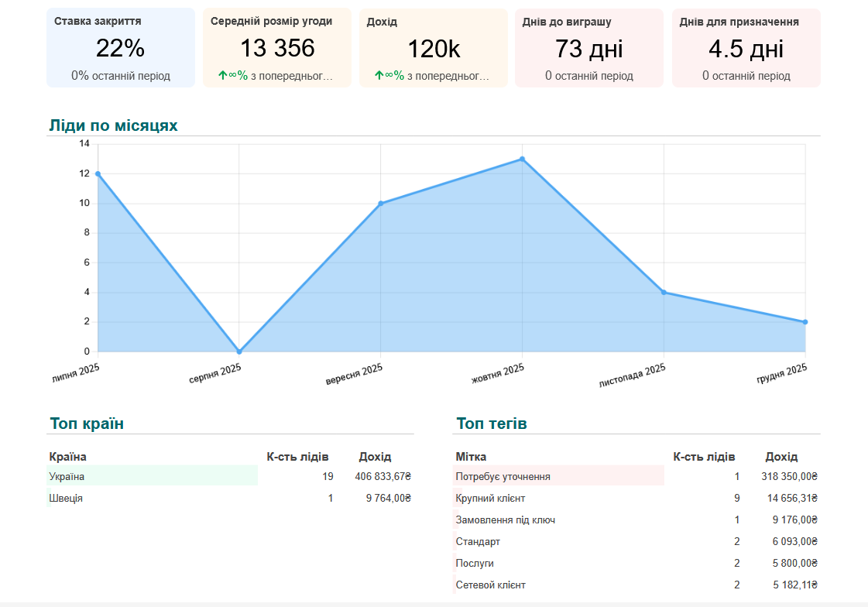Click the грудня 2025 data point
The width and height of the screenshot is (868, 607).
coord(805,322)
